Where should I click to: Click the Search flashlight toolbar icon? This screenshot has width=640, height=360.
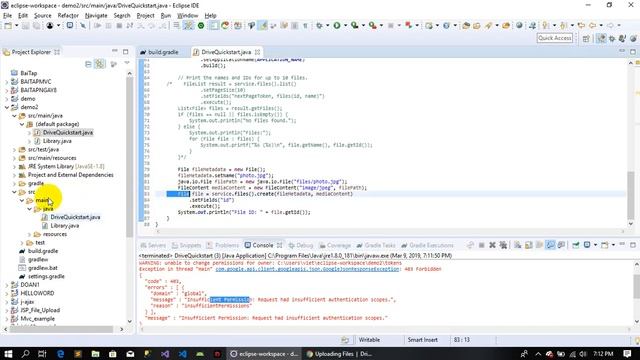[489, 26]
